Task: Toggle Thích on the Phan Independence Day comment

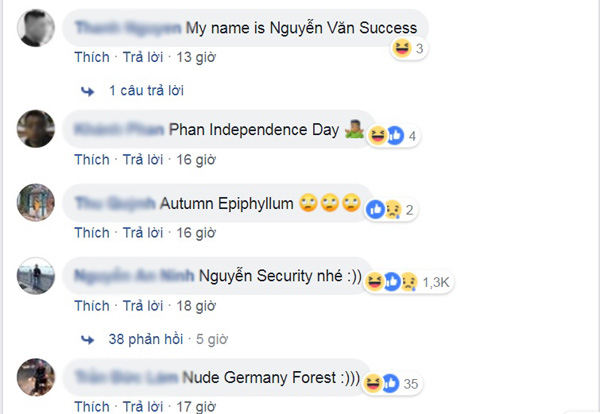Action: (92, 160)
